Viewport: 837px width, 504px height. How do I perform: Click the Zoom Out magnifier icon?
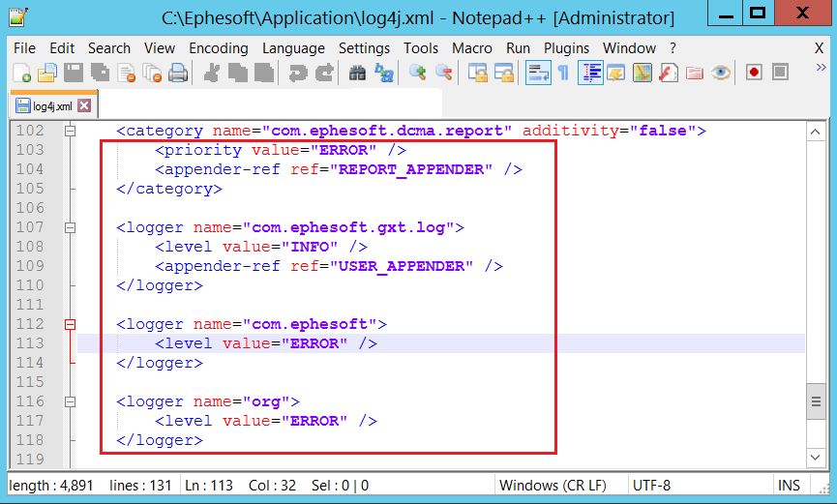click(443, 73)
